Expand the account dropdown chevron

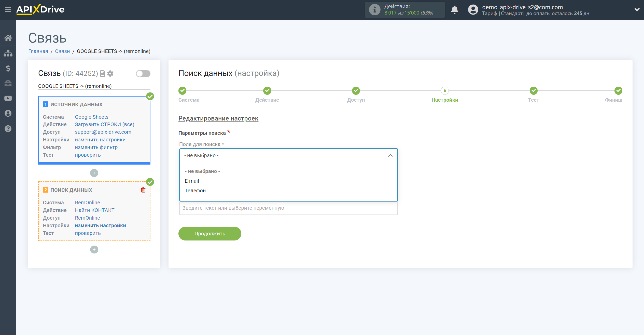(637, 10)
